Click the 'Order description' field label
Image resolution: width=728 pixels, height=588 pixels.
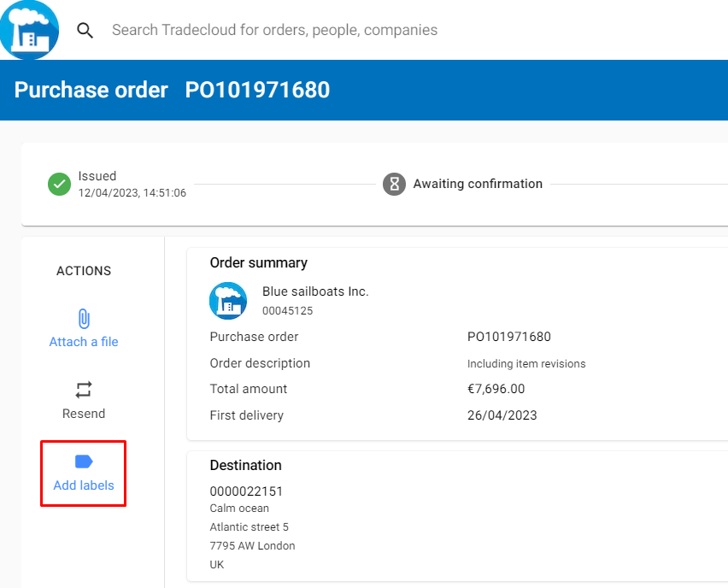pos(260,363)
